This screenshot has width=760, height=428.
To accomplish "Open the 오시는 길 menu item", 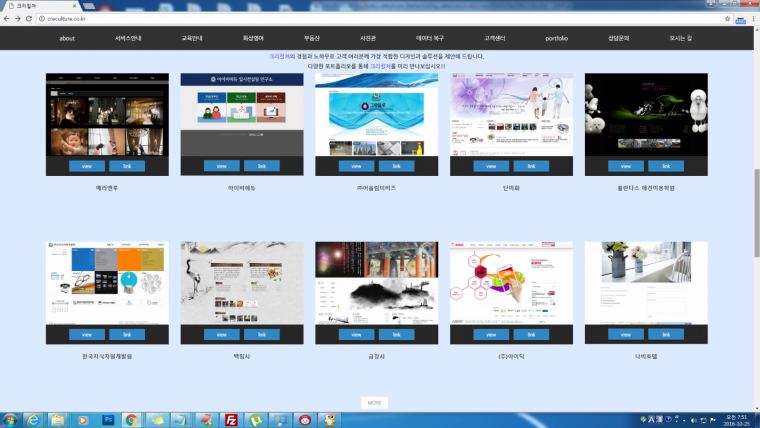I will click(x=681, y=38).
